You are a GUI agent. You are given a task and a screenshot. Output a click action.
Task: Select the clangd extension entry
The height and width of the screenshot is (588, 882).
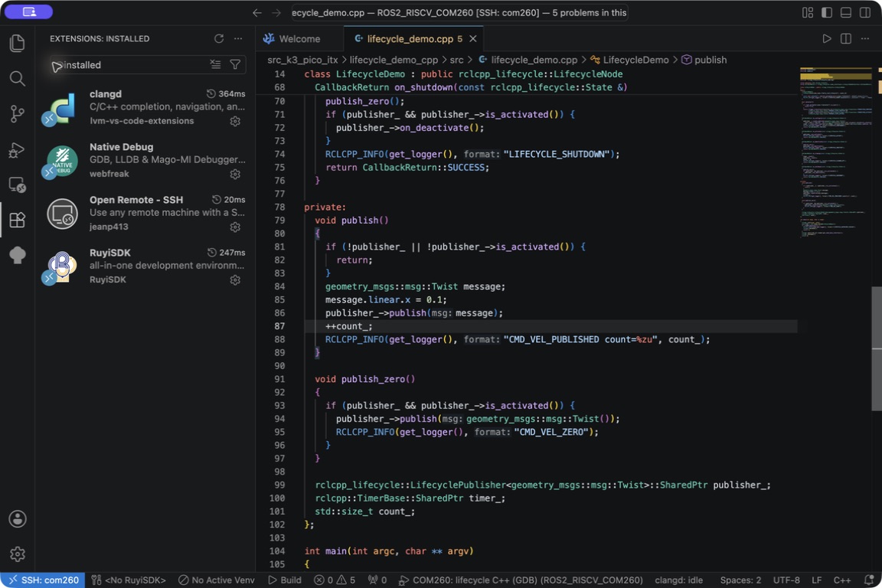coord(145,107)
